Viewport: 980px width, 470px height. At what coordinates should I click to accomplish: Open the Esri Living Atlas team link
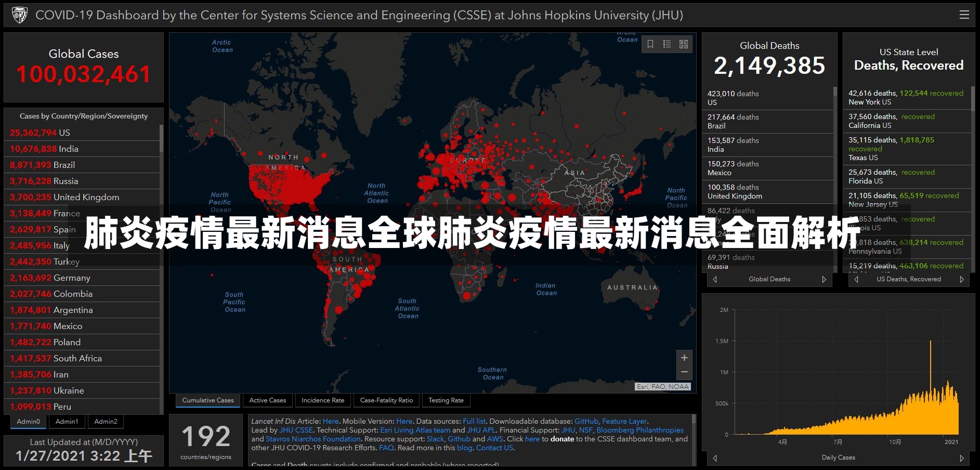tap(415, 430)
